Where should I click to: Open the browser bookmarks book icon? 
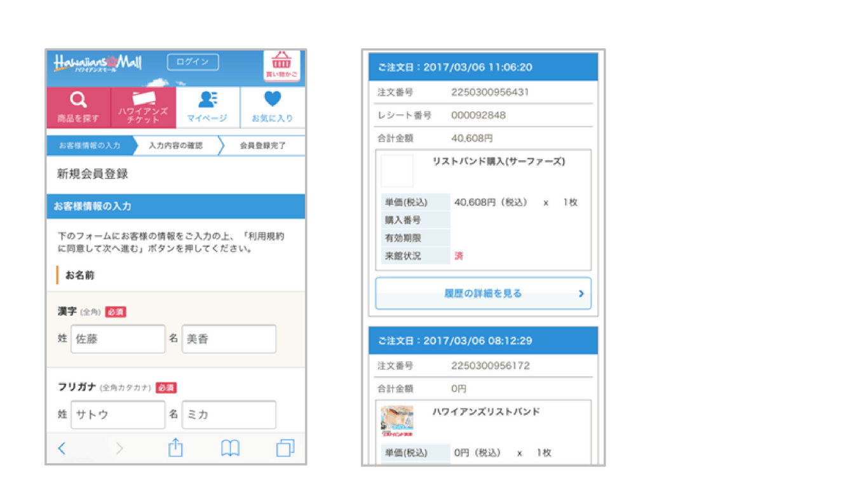coord(230,449)
